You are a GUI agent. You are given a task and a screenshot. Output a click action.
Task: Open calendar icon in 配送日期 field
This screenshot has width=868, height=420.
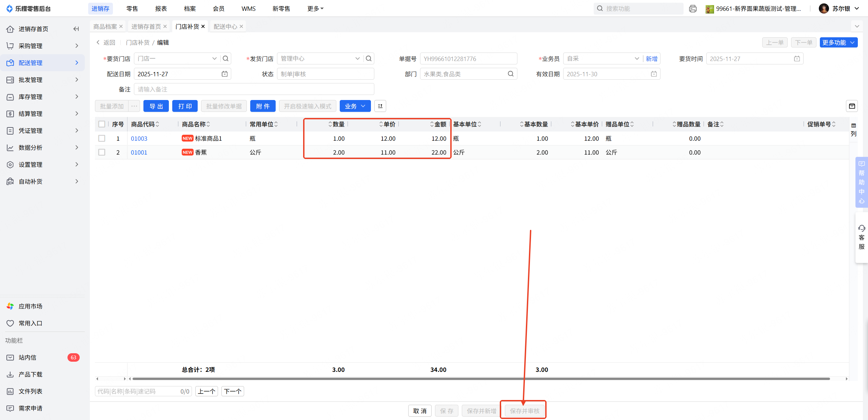point(224,74)
